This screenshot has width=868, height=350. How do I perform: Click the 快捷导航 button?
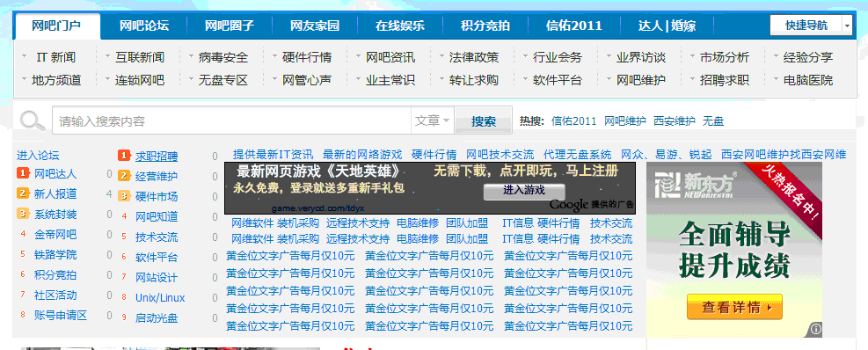point(806,26)
